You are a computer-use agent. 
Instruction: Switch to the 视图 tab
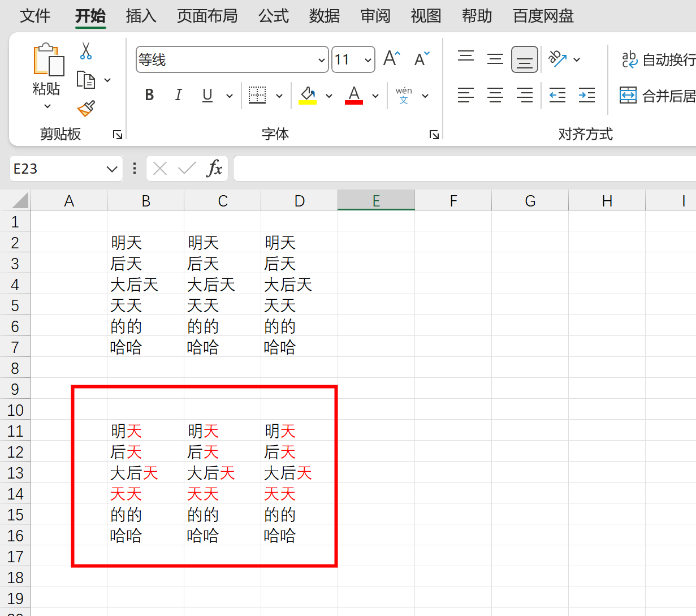tap(426, 16)
